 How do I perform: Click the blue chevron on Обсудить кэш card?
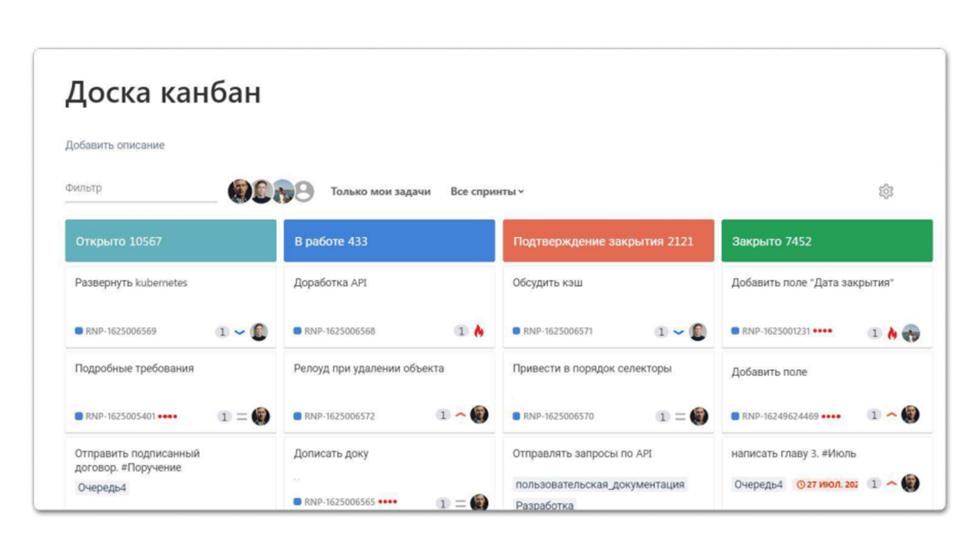pyautogui.click(x=678, y=332)
